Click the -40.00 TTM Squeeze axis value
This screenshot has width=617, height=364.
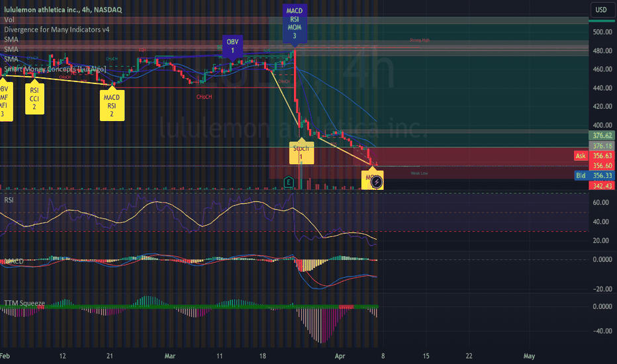(602, 331)
